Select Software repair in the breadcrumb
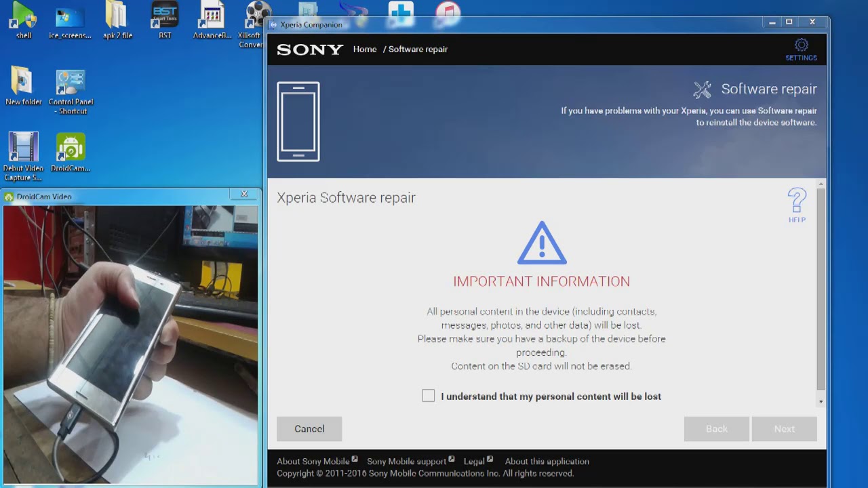The width and height of the screenshot is (868, 488). tap(418, 49)
